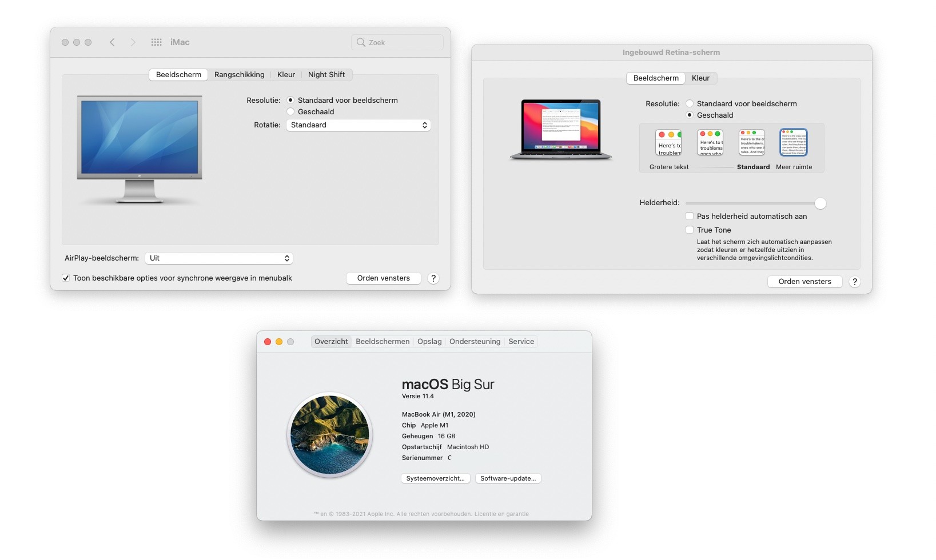Adjust the Helderheid brightness slider
Viewport: 936px width, 560px height.
pos(756,203)
